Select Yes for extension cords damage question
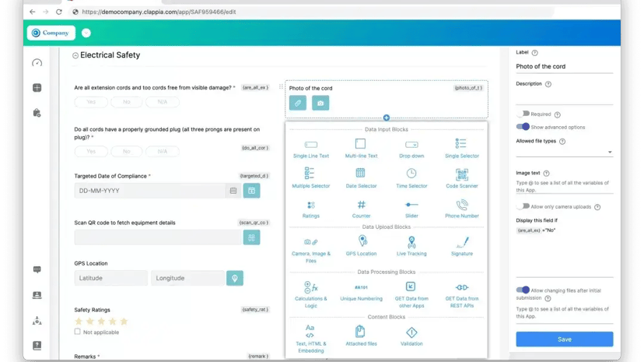 tap(91, 102)
